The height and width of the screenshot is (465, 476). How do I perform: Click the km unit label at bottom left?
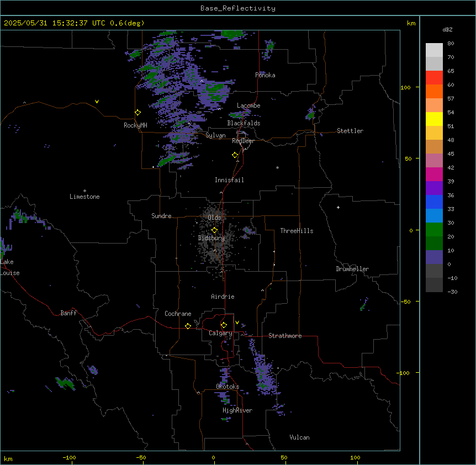tap(8, 459)
